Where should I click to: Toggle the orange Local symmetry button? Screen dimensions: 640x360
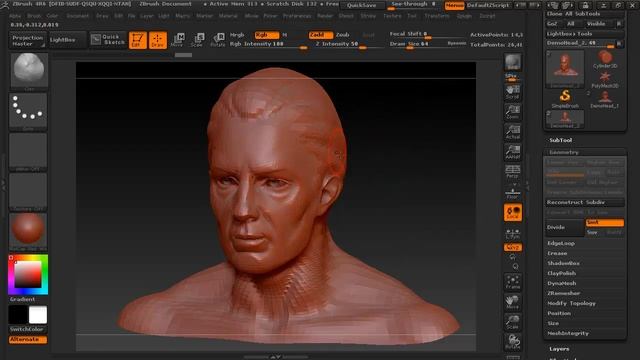point(513,213)
